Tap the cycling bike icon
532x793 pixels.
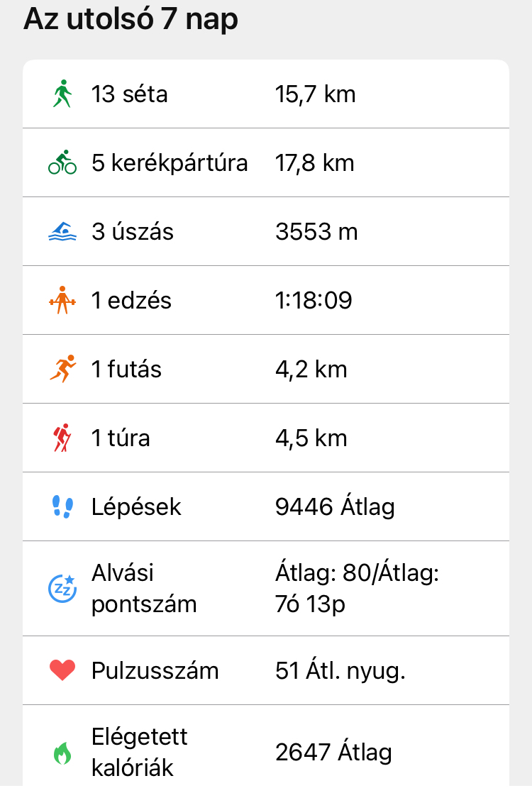pos(62,162)
